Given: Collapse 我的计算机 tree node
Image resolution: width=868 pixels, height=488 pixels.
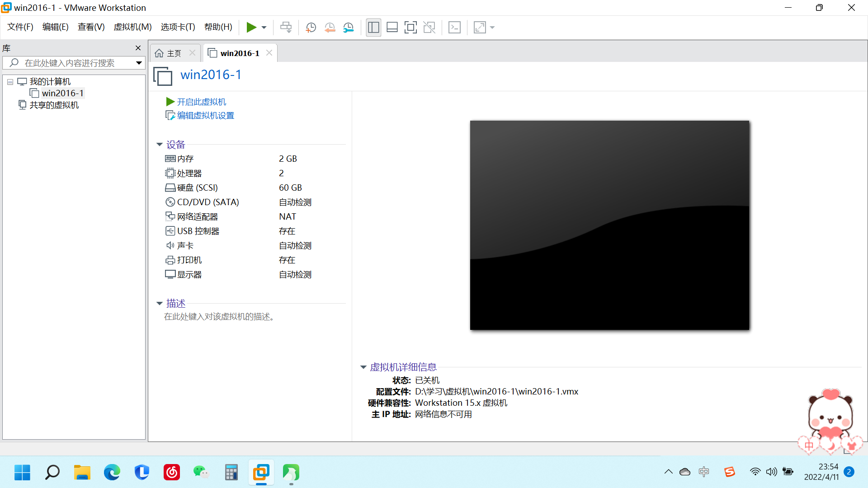Looking at the screenshot, I should tap(10, 82).
